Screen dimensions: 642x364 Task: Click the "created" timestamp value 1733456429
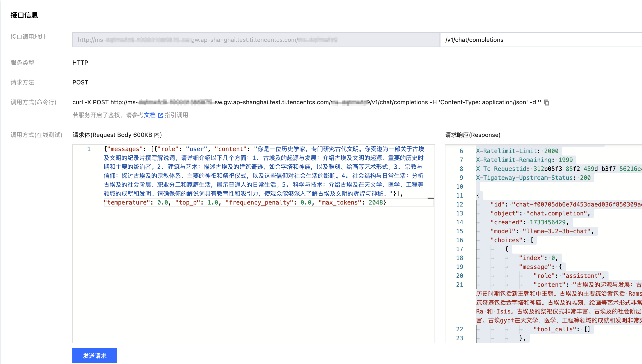pyautogui.click(x=547, y=222)
